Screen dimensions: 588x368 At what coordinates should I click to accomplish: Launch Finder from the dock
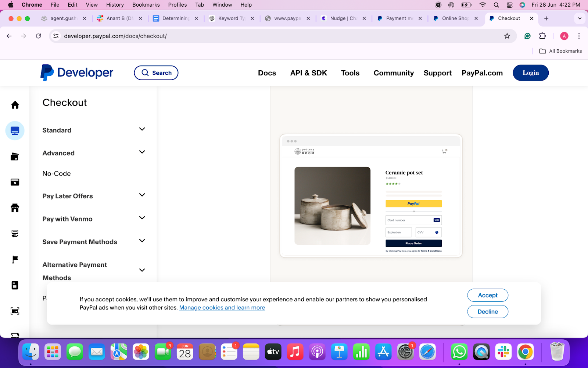[x=31, y=352]
